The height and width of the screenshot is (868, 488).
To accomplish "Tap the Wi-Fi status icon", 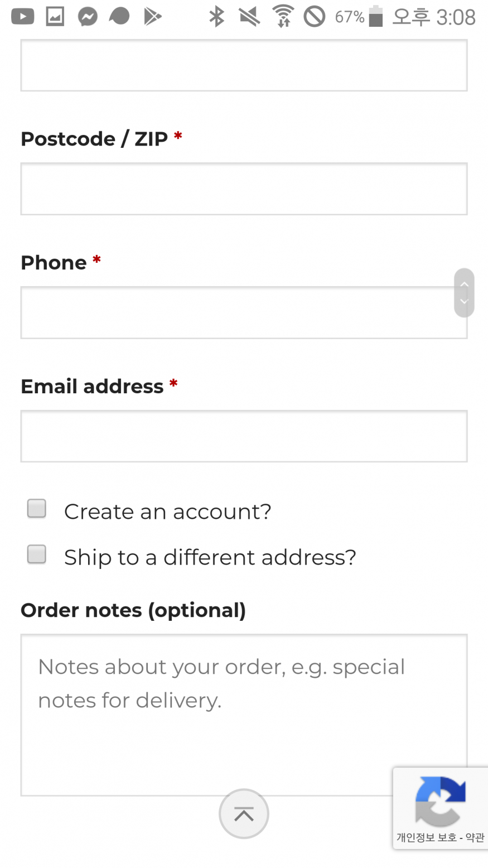I will tap(283, 16).
